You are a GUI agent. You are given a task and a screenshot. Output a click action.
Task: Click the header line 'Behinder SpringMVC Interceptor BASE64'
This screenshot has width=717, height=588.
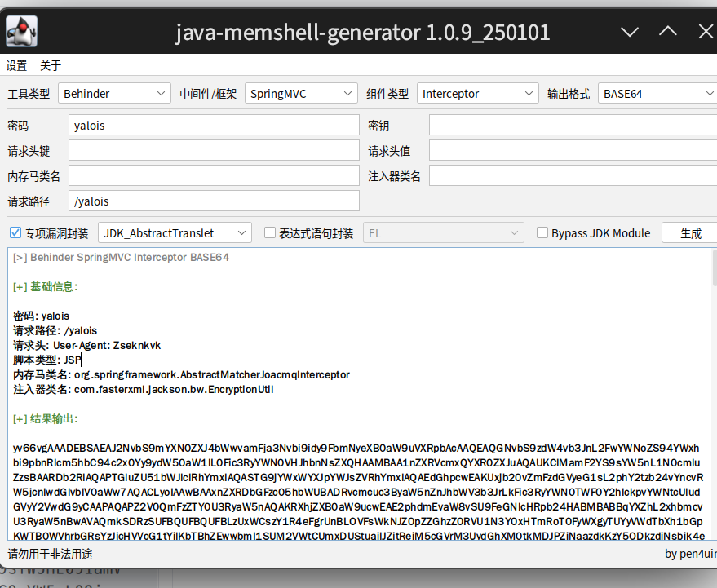click(121, 258)
